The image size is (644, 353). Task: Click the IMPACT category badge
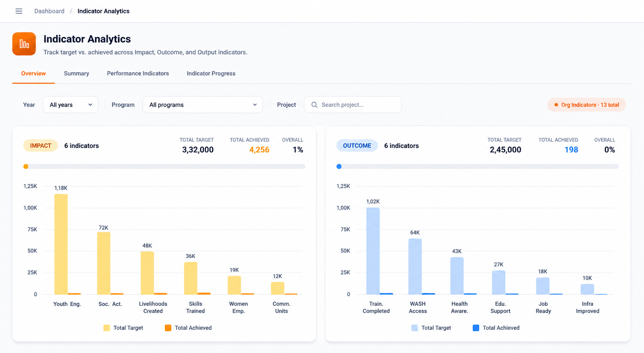[x=41, y=146]
